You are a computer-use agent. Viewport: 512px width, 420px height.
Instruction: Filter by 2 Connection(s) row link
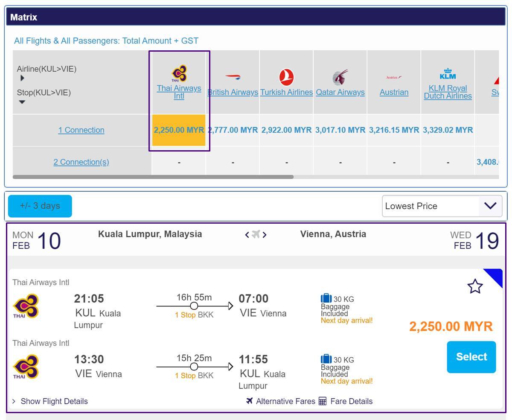(x=81, y=162)
